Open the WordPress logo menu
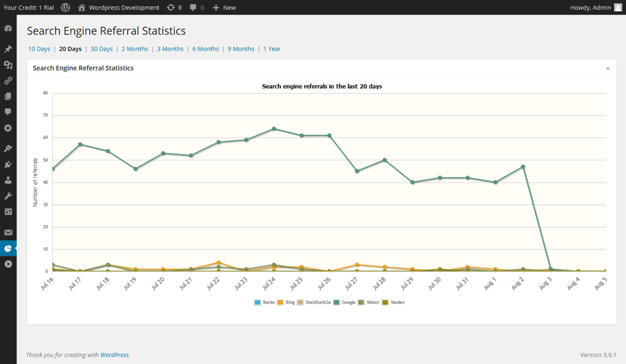 pos(65,7)
